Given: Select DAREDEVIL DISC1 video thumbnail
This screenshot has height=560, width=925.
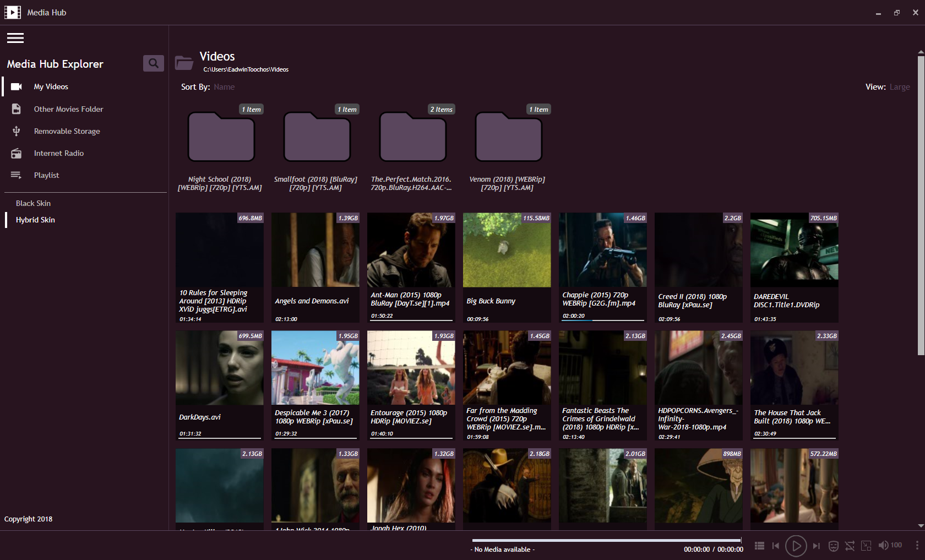Looking at the screenshot, I should pyautogui.click(x=795, y=250).
